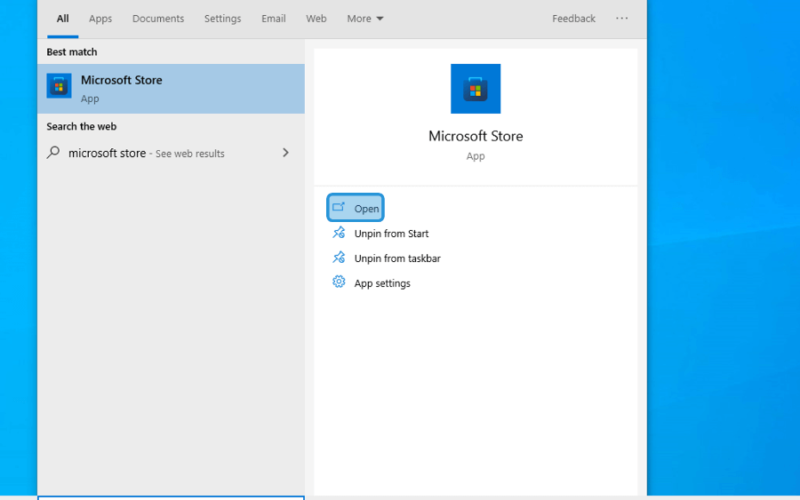Click the large Microsoft Store tile

[x=476, y=89]
